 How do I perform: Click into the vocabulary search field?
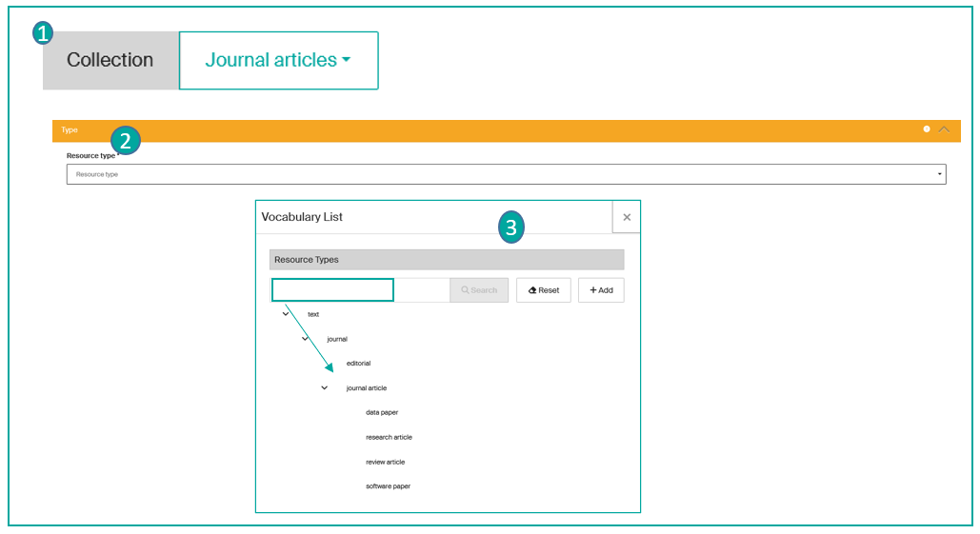click(332, 290)
